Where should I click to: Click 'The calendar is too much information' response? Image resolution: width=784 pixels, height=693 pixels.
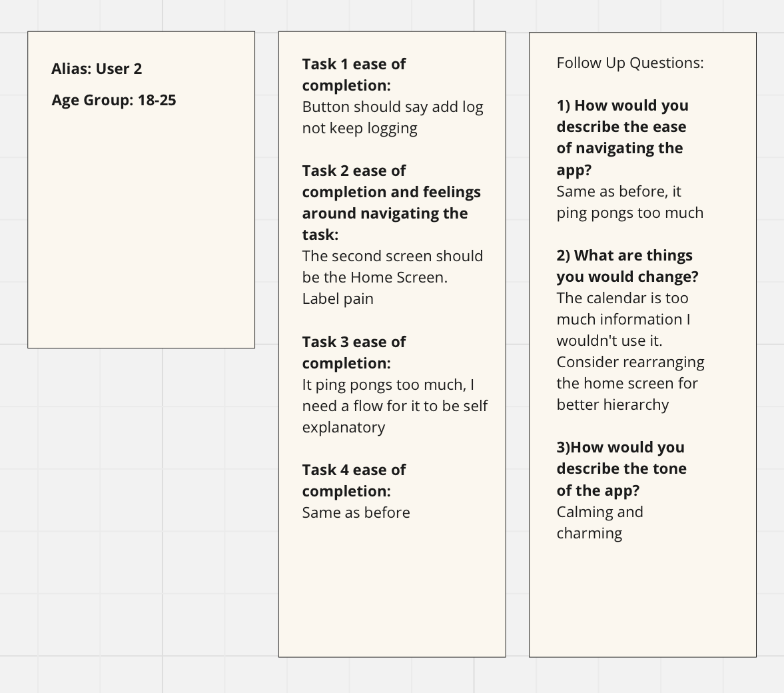[623, 319]
